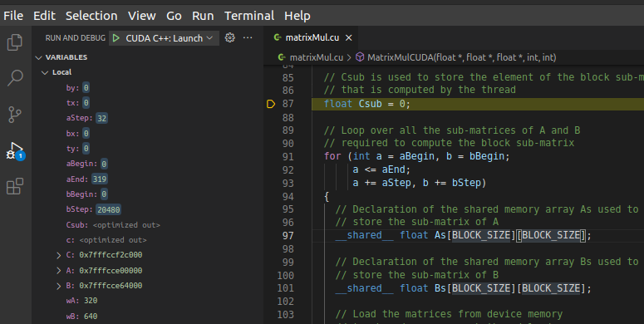This screenshot has height=324, width=644.
Task: Click the 'for (int a = aBegin' line
Action: 416,156
